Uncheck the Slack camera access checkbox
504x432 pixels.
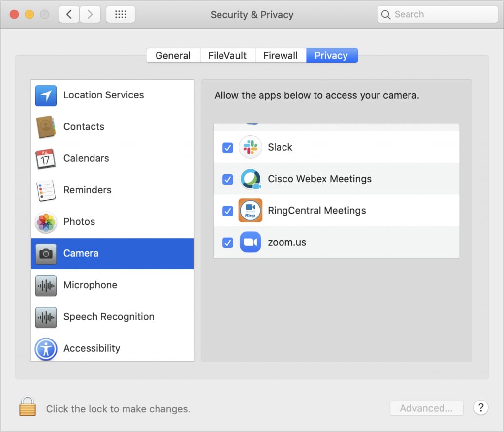pyautogui.click(x=227, y=148)
